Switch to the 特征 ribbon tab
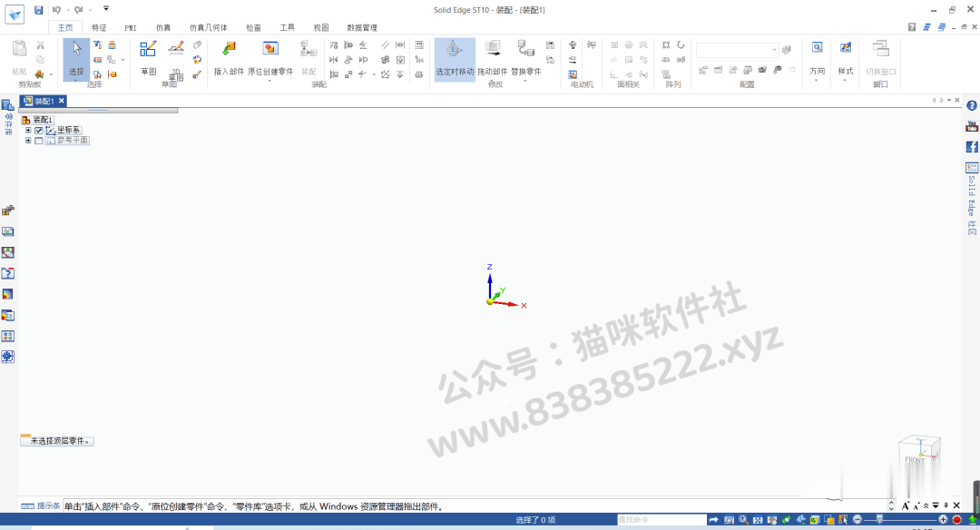The height and width of the screenshot is (530, 980). [x=99, y=27]
